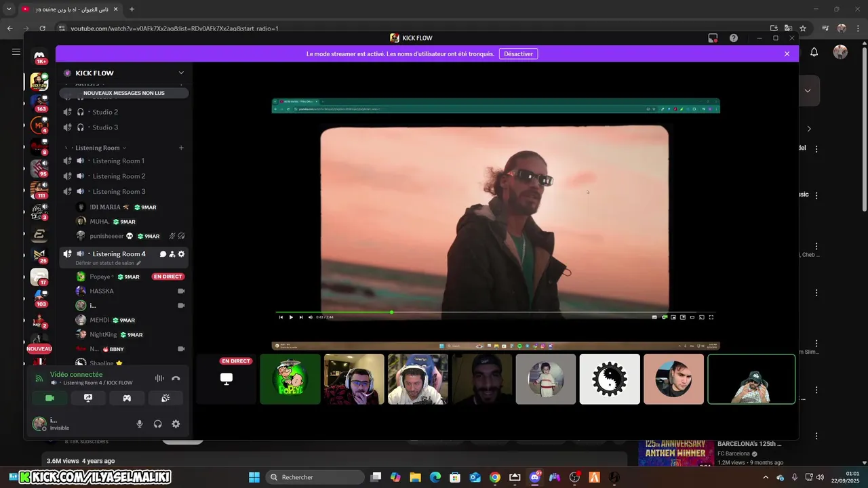Image resolution: width=868 pixels, height=488 pixels.
Task: Open a new Chrome tab
Action: pos(132,9)
